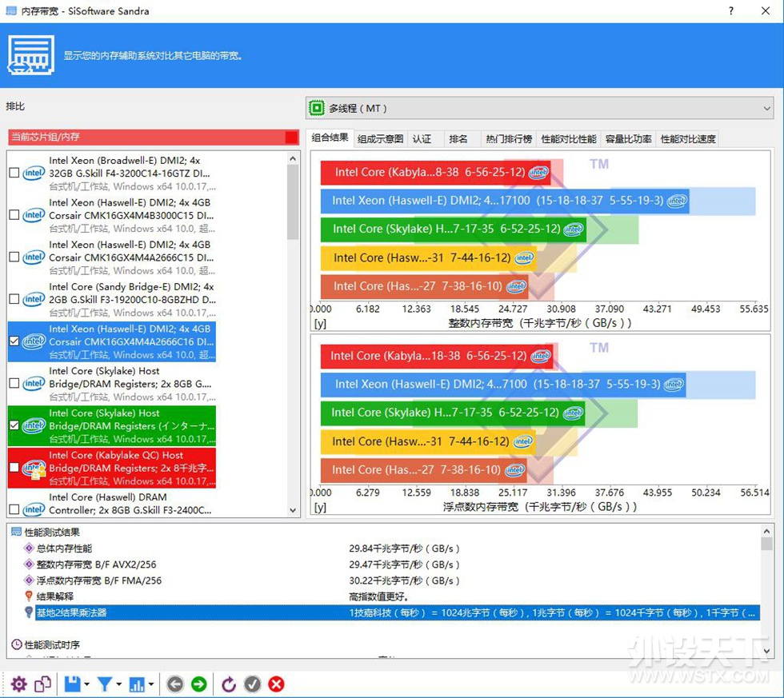This screenshot has height=698, width=784.
Task: Click the lightbulb icon beside 基地2结果乘法器
Action: pos(29,612)
